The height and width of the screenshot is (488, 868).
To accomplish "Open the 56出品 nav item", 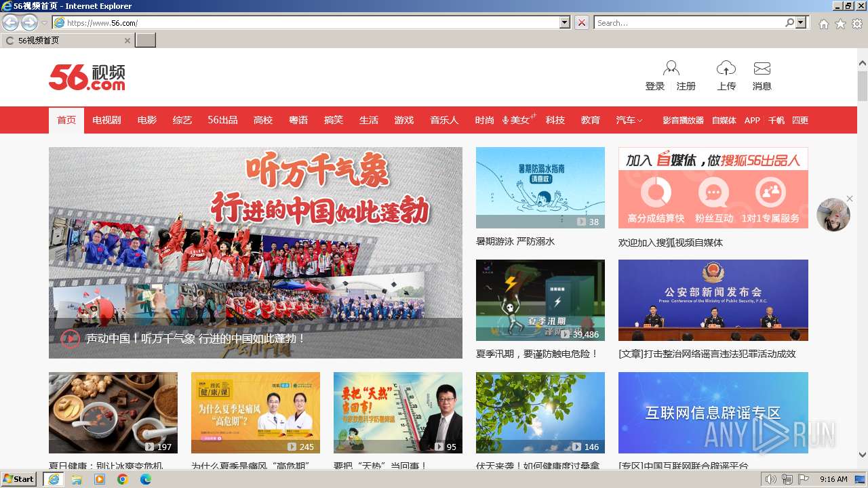I will (222, 120).
